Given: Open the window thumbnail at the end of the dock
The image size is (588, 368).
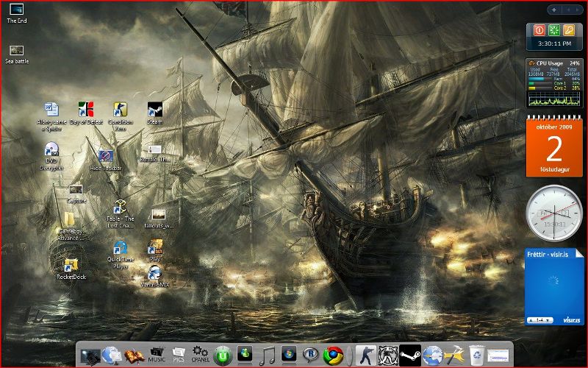Looking at the screenshot, I should click(x=498, y=355).
